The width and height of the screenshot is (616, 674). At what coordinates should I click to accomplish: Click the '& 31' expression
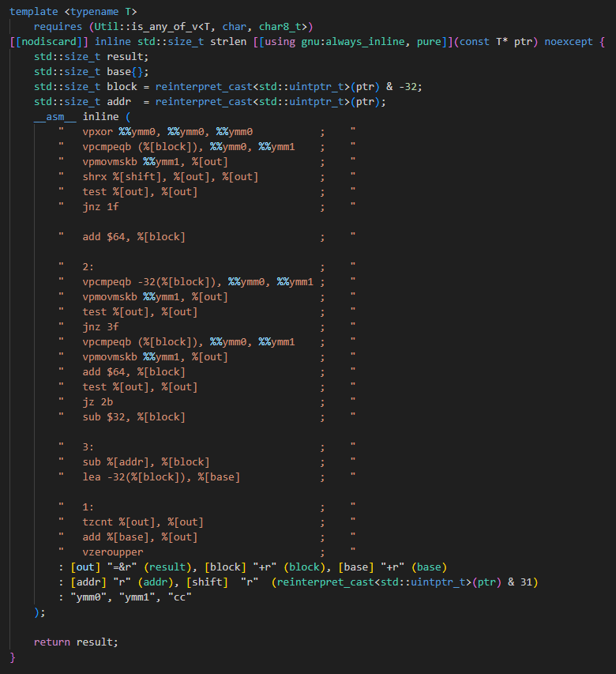coord(520,582)
